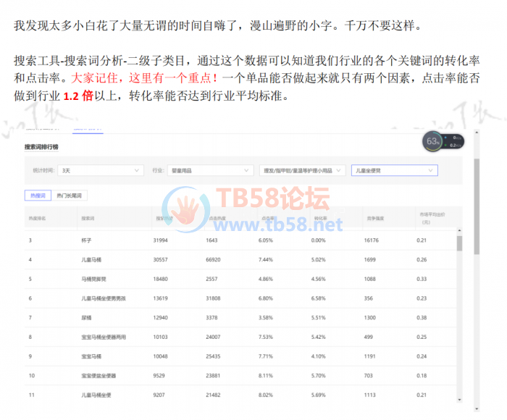The image size is (507, 420).
Task: Click the outer page scrollbar down arrow
Action: pyautogui.click(x=477, y=409)
